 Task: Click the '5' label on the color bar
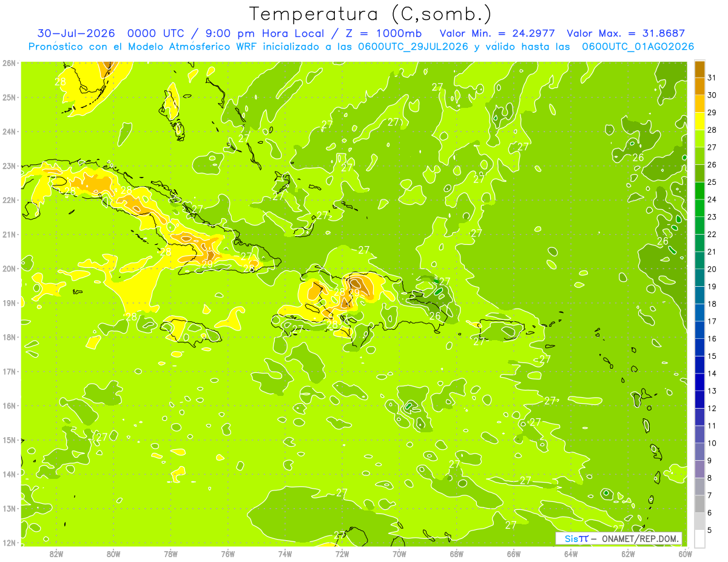710,530
